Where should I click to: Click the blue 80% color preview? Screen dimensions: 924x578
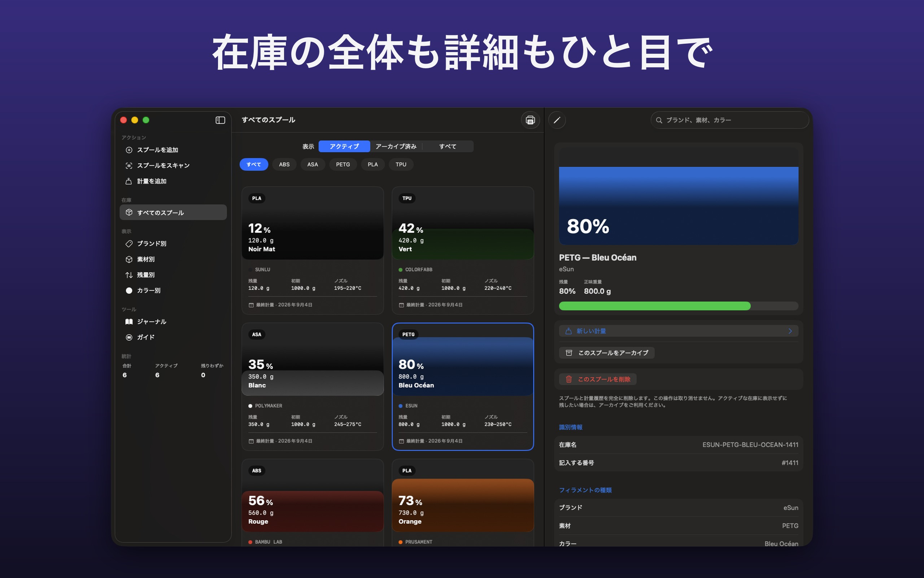679,206
